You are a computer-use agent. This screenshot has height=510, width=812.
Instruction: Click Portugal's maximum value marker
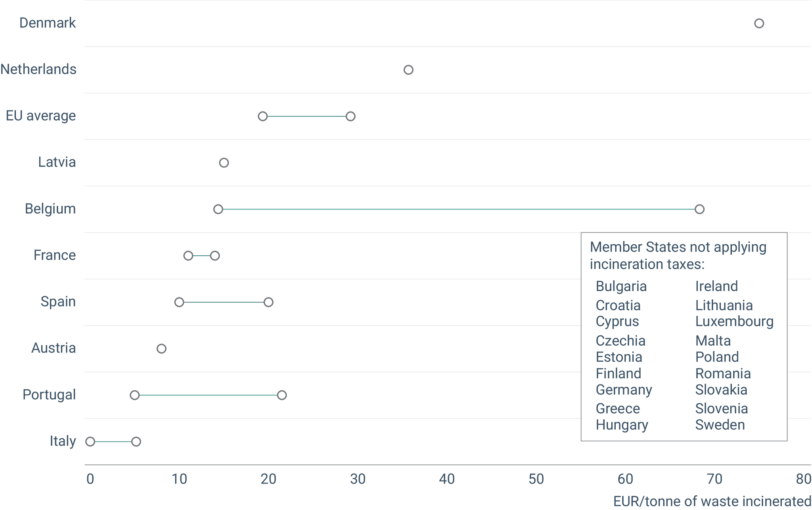(282, 395)
